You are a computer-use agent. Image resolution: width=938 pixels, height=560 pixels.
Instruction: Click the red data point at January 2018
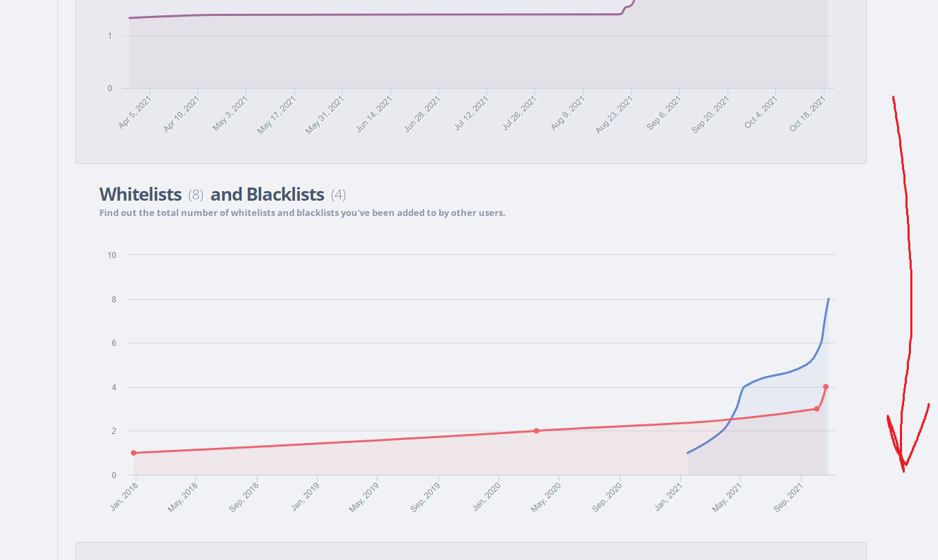click(x=134, y=453)
